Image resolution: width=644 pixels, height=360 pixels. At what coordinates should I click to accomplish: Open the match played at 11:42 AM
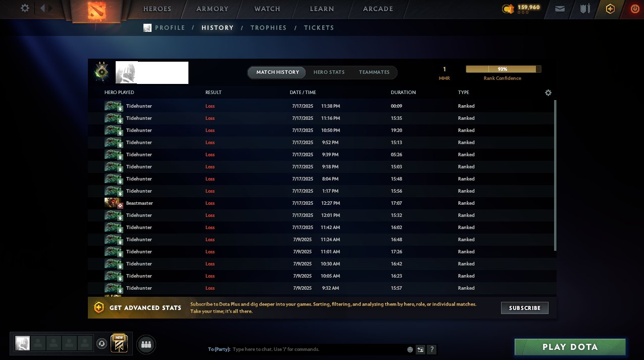coord(321,228)
